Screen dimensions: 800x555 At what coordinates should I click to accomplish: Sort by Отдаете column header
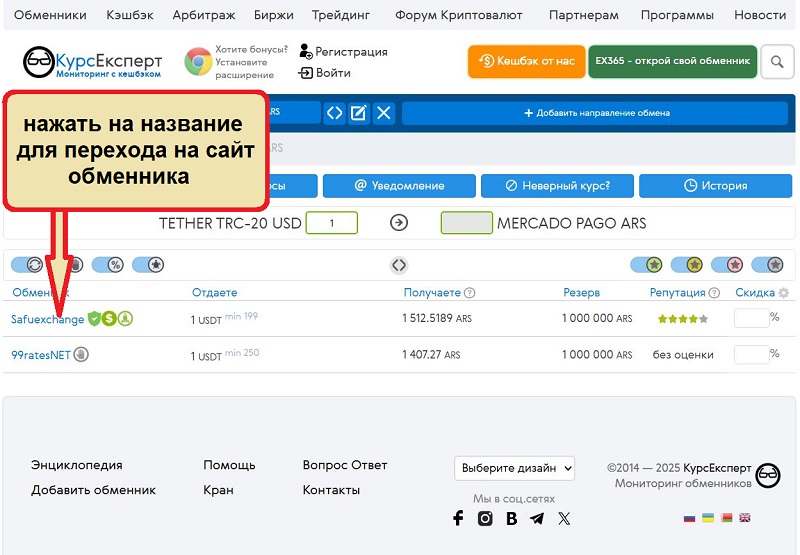point(214,292)
